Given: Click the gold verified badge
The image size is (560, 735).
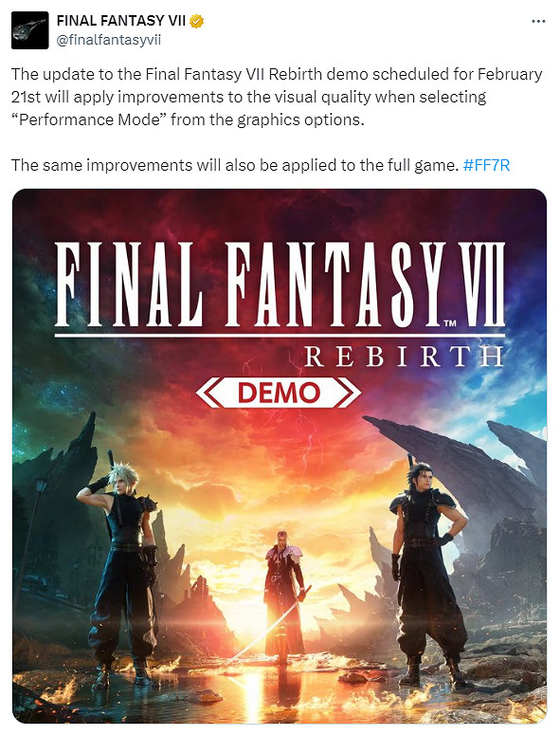Looking at the screenshot, I should [x=197, y=21].
